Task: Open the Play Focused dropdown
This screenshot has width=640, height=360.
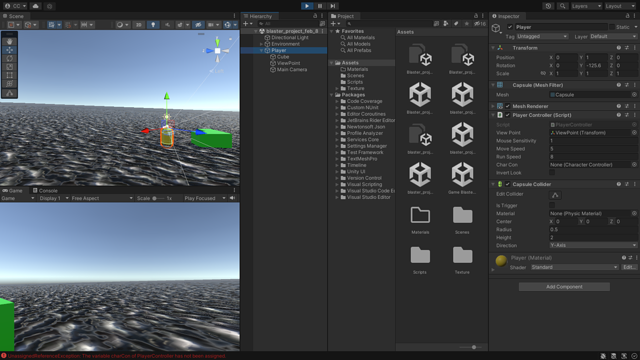Action: (204, 198)
